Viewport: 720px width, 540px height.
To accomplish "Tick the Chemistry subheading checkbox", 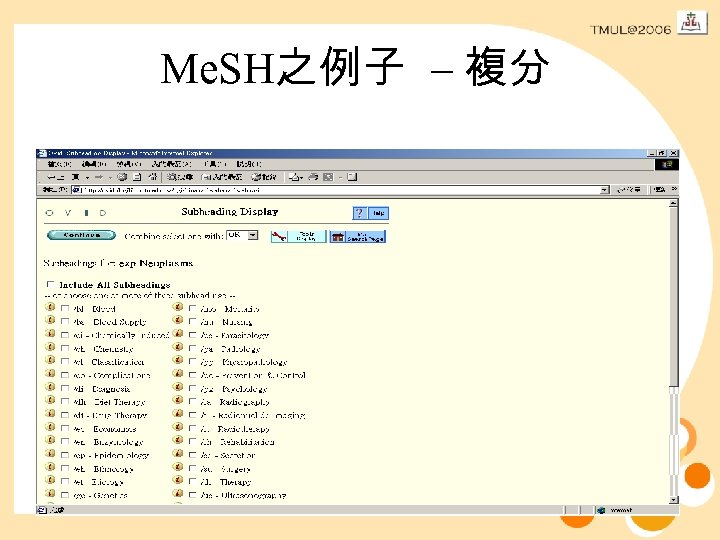I will [65, 349].
